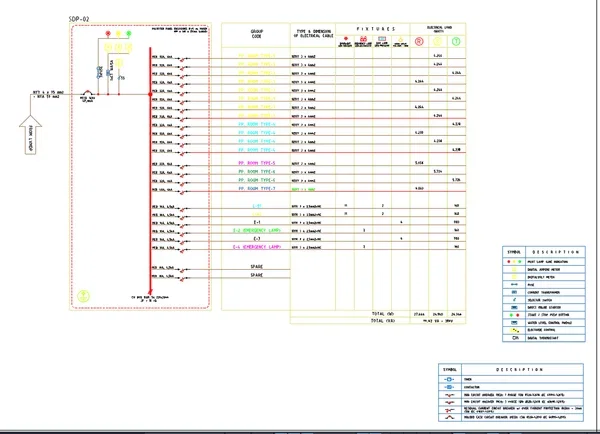
Task: Click the GROUP CODE column header
Action: pyautogui.click(x=256, y=34)
